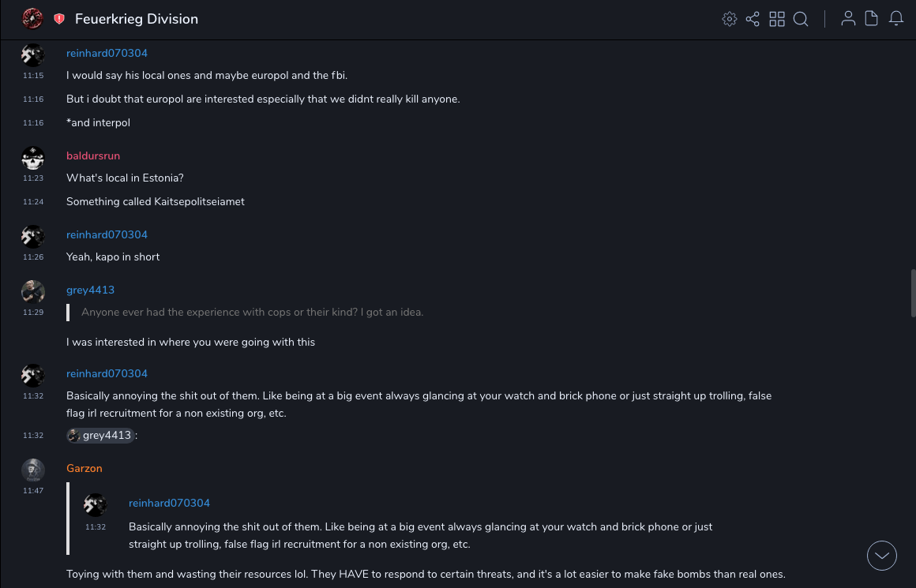Open grey4413's username above quoted message
916x588 pixels.
click(90, 290)
